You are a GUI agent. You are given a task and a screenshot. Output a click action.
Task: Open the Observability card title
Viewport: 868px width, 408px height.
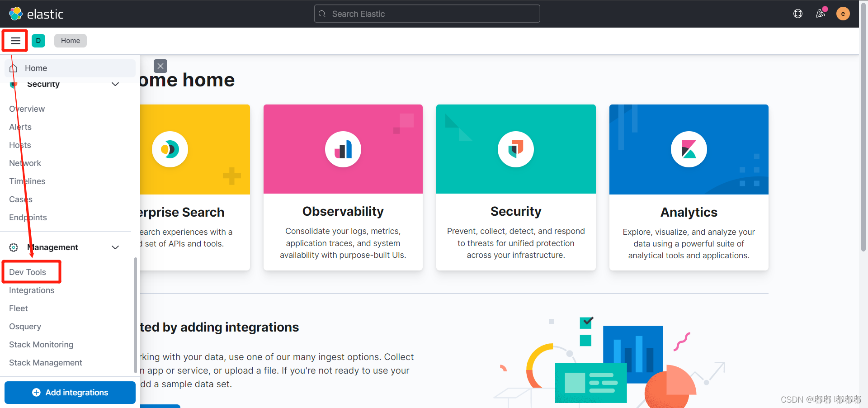(343, 211)
